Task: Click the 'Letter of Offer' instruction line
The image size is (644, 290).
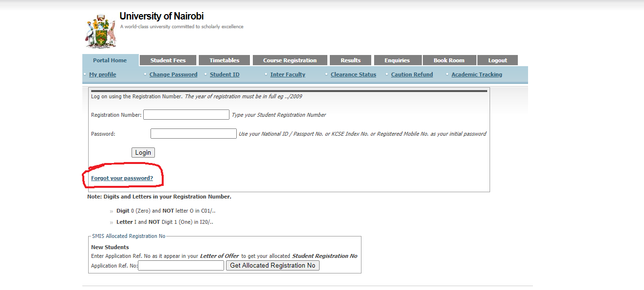Action: [224, 256]
